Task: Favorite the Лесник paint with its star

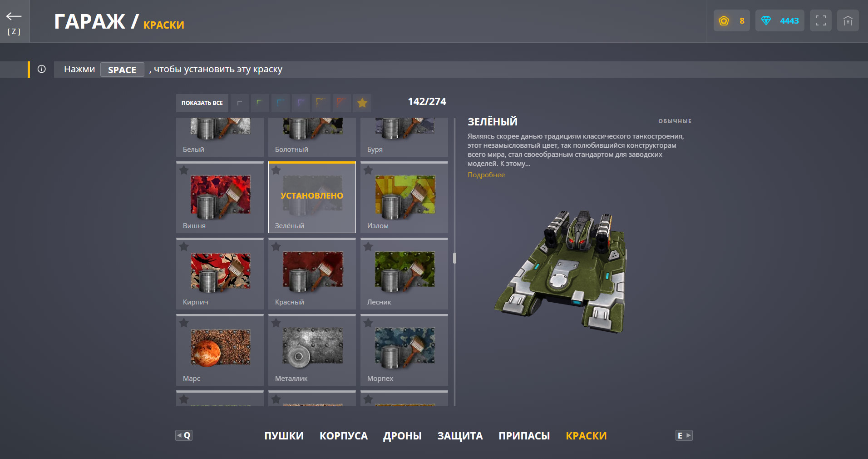Action: tap(368, 247)
